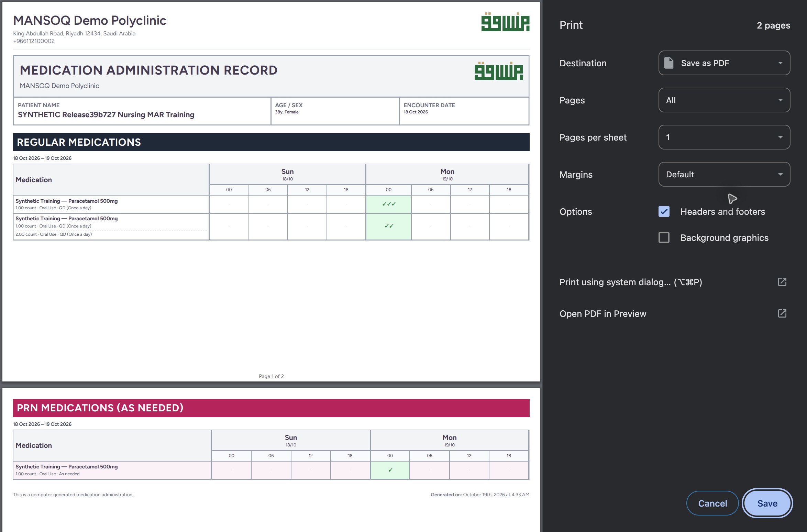The width and height of the screenshot is (807, 532).
Task: Click the external-link icon beside Print using system dialog
Action: 782,282
